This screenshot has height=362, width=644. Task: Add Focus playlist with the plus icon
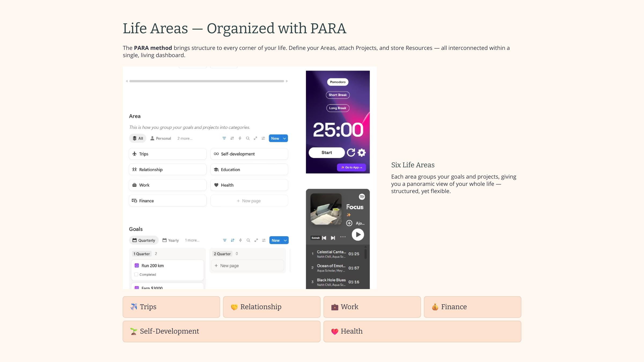349,223
